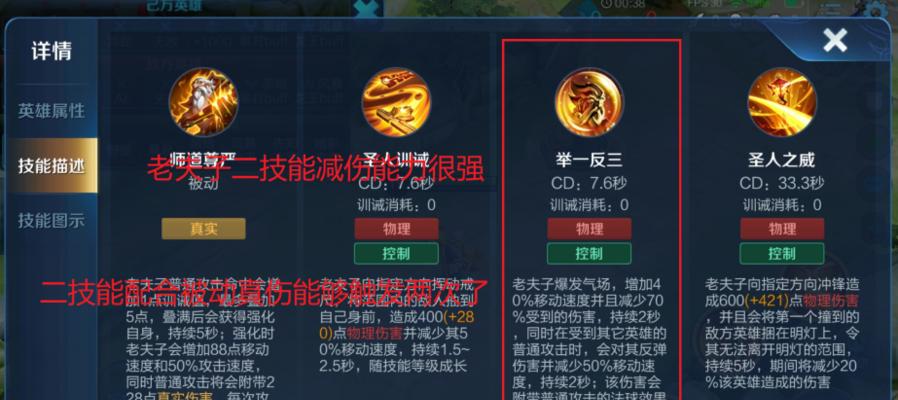The image size is (898, 400).
Task: Click 物理 tag under 圣人训诫
Action: [x=396, y=229]
